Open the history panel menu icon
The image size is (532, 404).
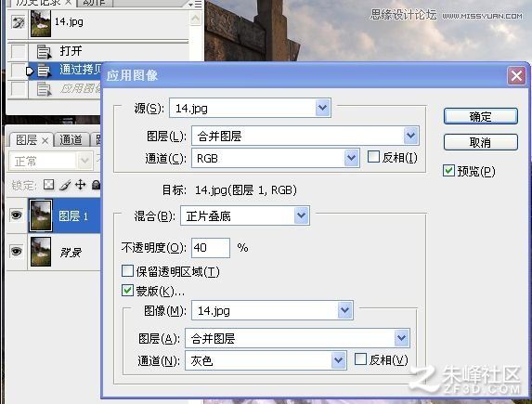(196, 4)
